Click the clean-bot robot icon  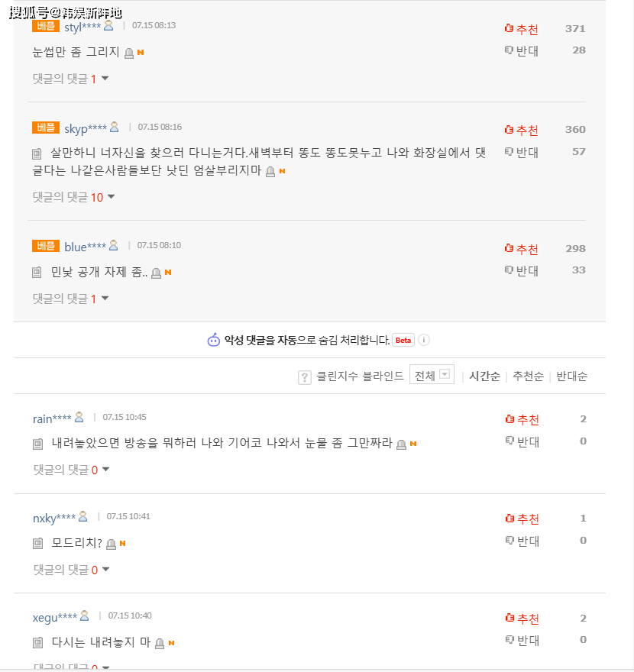(213, 340)
